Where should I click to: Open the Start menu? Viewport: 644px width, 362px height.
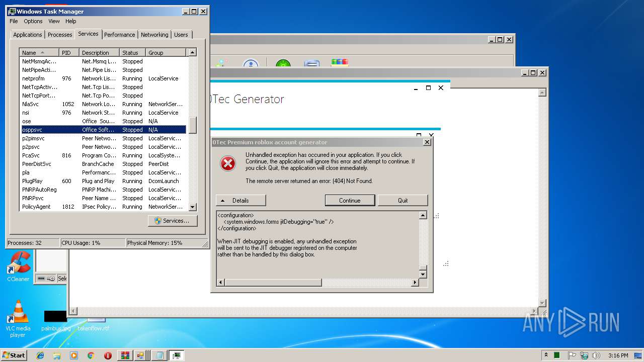[14, 355]
